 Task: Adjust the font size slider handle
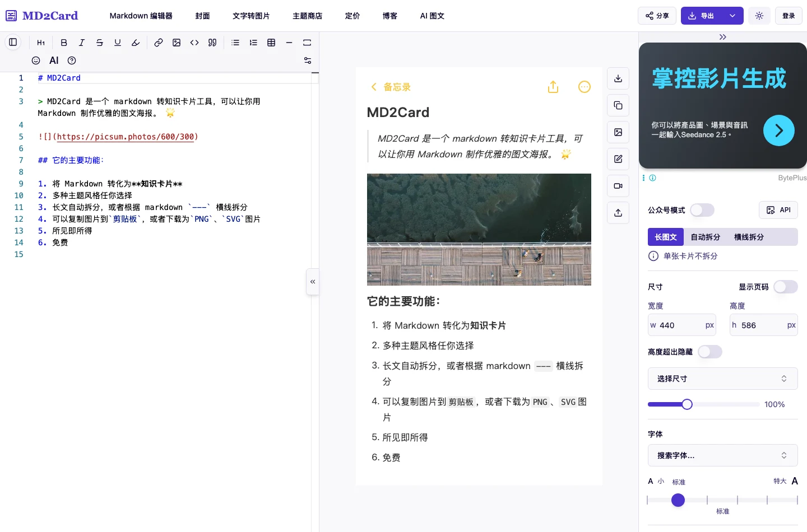pos(678,500)
